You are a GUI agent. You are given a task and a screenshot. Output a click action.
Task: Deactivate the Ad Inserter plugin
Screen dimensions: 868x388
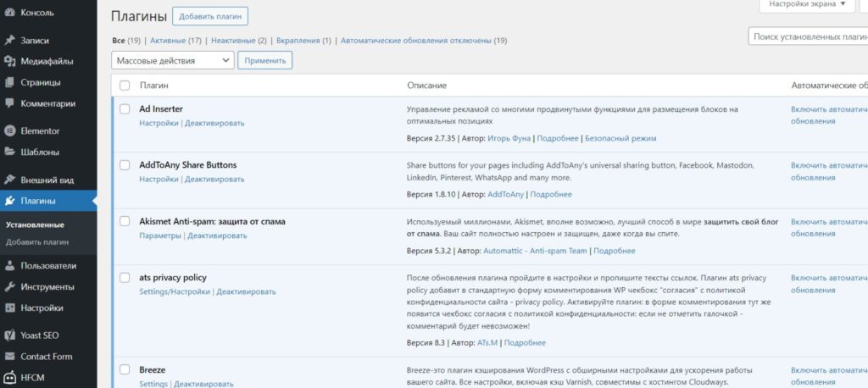[214, 123]
